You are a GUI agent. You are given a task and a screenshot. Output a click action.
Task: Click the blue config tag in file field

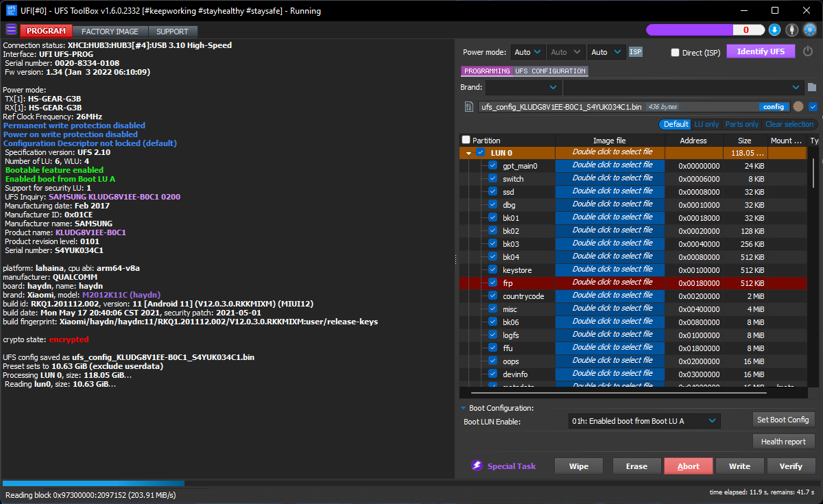774,107
